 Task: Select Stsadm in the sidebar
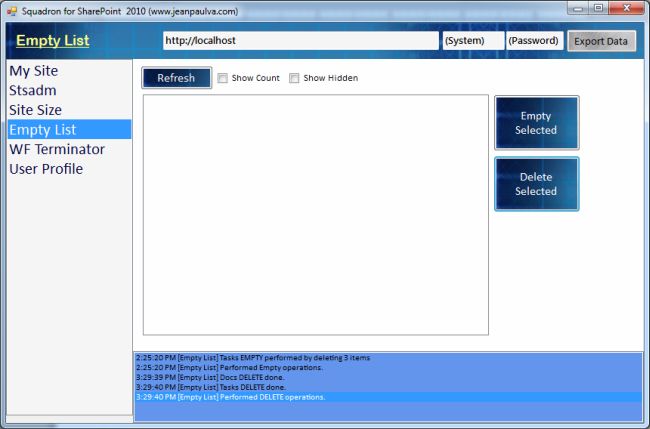[69, 90]
